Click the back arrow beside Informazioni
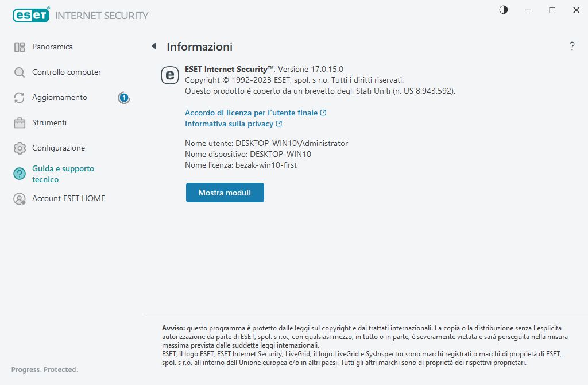 153,46
